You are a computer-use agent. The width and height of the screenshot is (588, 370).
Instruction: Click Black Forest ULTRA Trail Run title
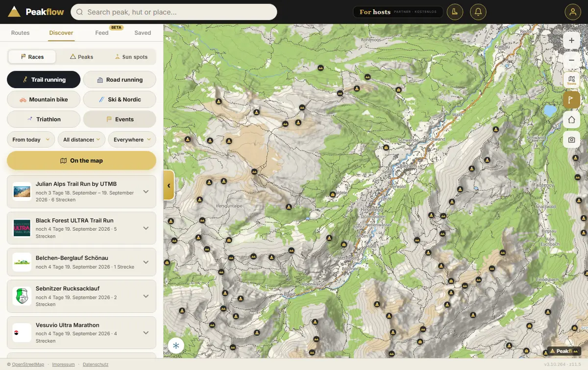click(74, 221)
